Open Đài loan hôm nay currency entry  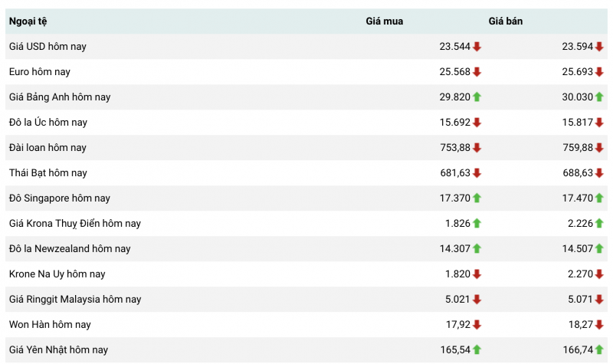pyautogui.click(x=48, y=148)
